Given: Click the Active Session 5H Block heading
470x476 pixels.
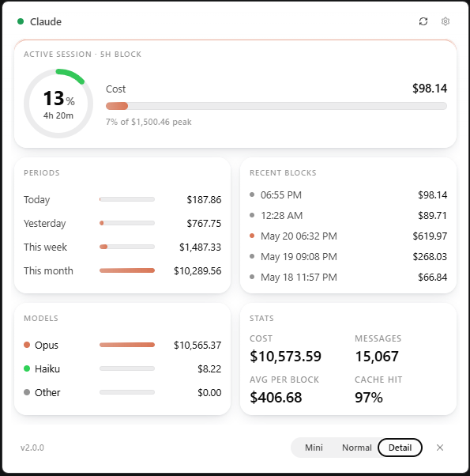Looking at the screenshot, I should click(x=82, y=55).
